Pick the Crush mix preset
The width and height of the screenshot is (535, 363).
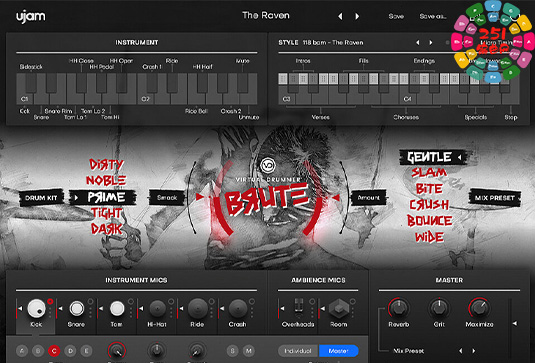point(429,205)
